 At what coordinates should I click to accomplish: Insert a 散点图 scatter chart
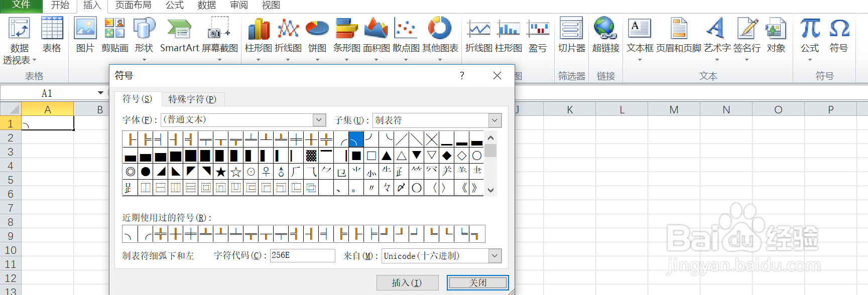406,35
